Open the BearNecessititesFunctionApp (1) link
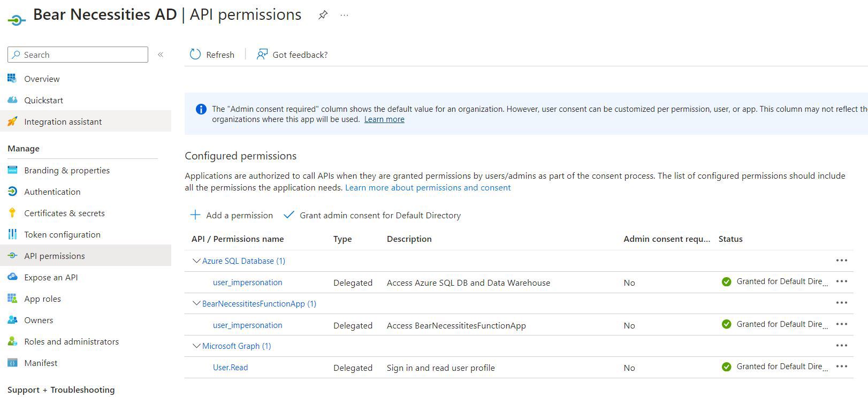Image resolution: width=868 pixels, height=397 pixels. coord(259,303)
